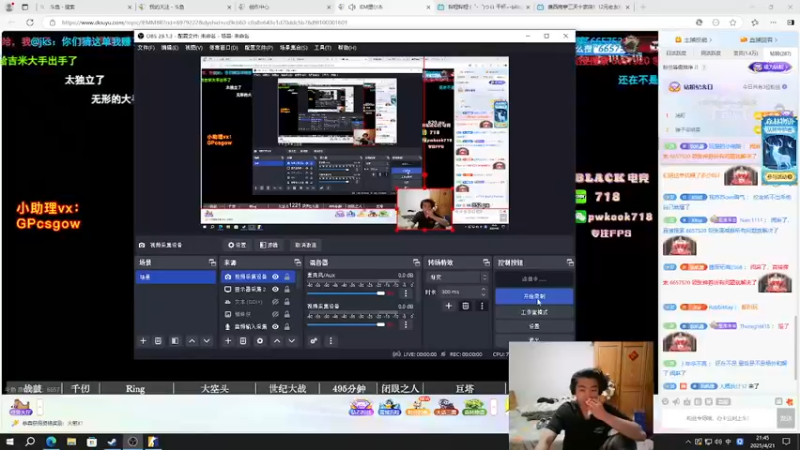Pop out the Audio Mixer dock
Screen dimensions: 800x450
click(416, 262)
